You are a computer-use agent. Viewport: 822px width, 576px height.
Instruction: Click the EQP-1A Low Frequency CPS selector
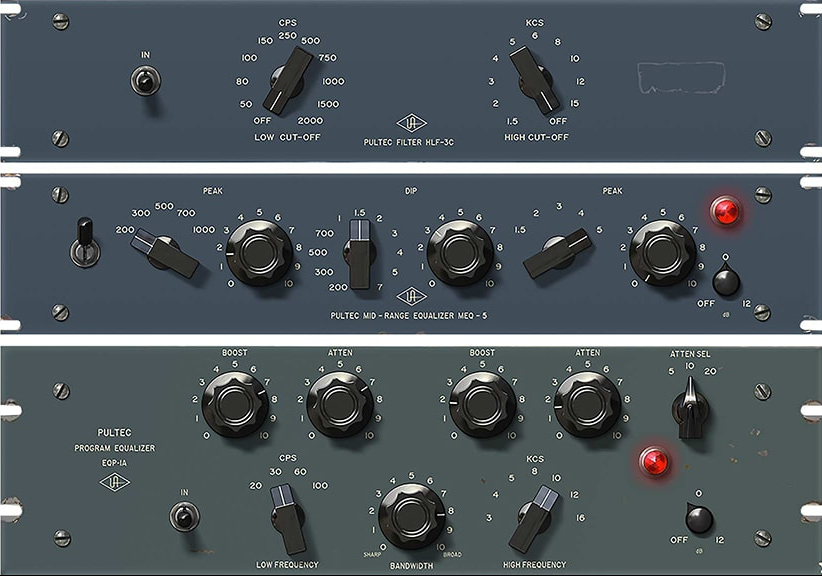point(288,519)
